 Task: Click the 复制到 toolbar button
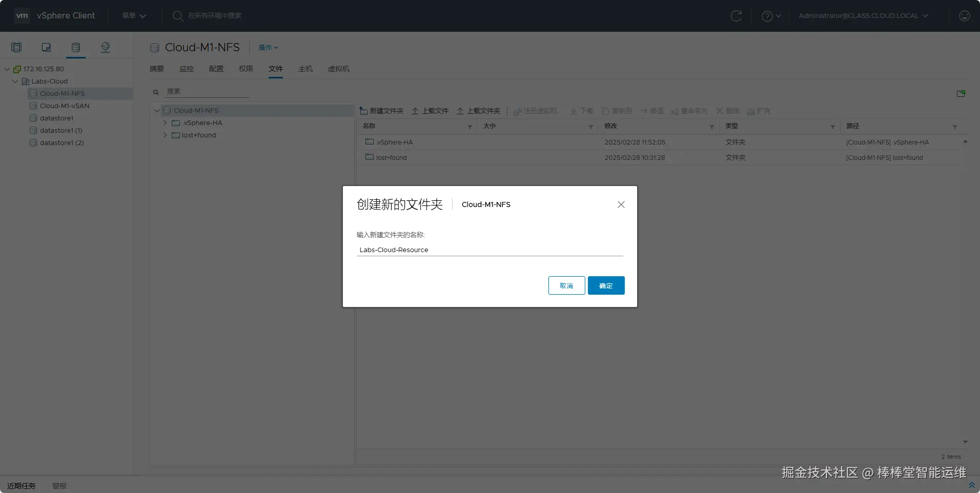617,111
